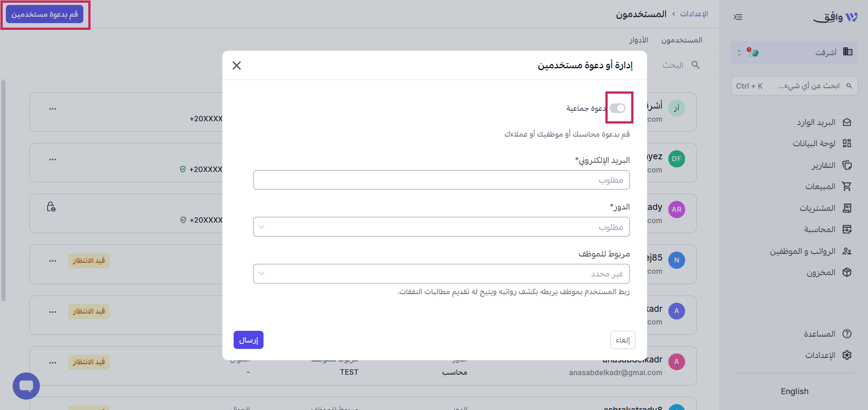Image resolution: width=868 pixels, height=410 pixels.
Task: Switch to the المستخدمون users tab
Action: [x=682, y=40]
